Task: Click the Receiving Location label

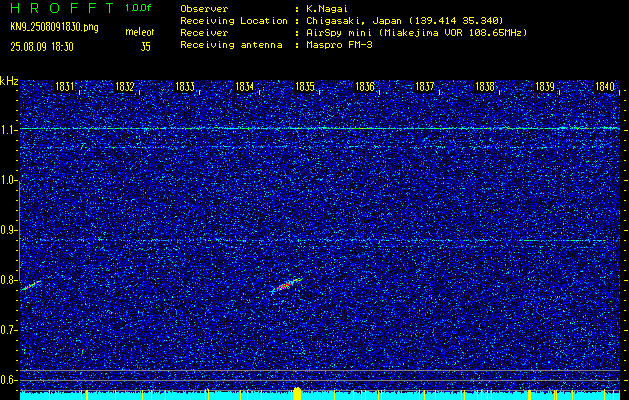Action: tap(234, 21)
